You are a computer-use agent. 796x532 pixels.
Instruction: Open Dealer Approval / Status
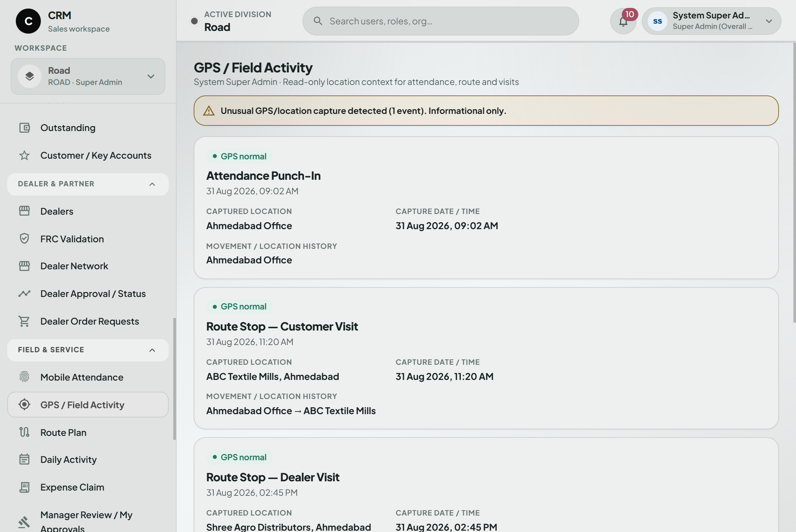tap(88, 294)
